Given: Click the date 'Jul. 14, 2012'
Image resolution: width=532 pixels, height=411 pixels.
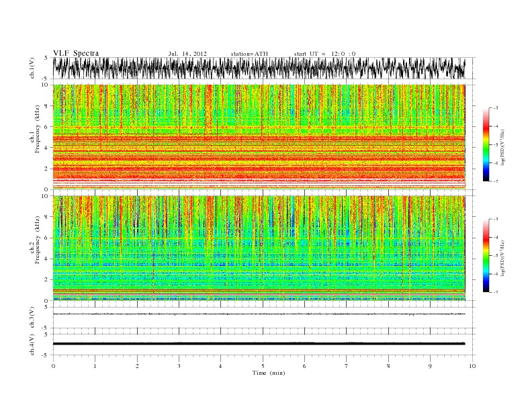Looking at the screenshot, I should 187,54.
